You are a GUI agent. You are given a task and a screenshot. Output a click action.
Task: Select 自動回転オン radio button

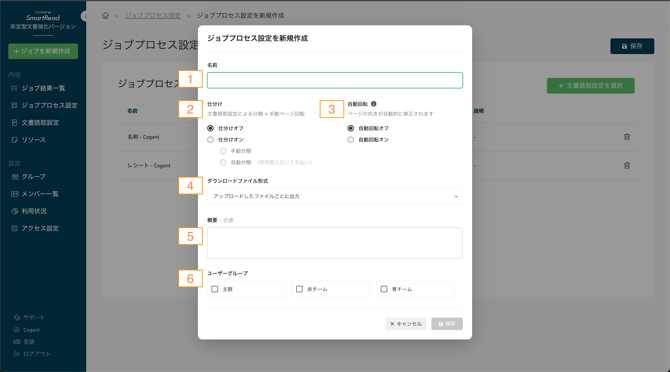point(350,140)
